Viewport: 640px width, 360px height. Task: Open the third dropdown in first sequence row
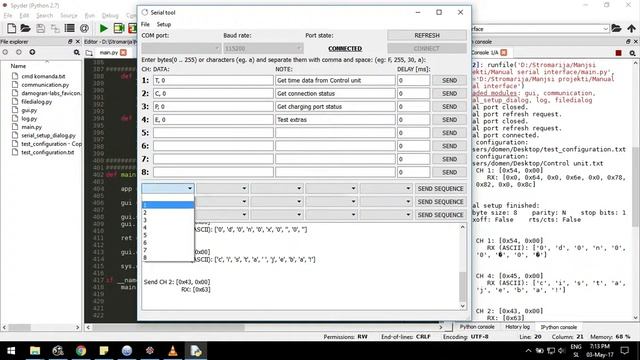pyautogui.click(x=277, y=189)
